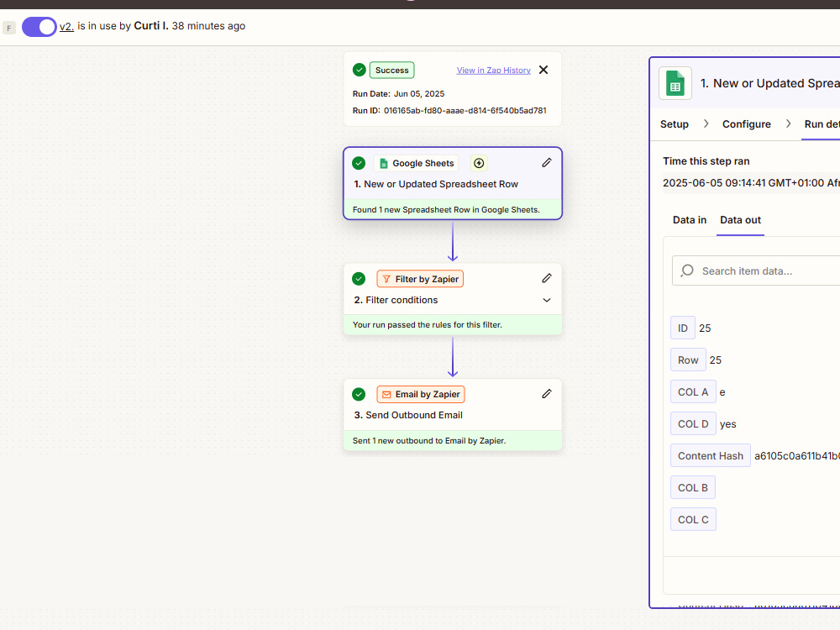
Task: Select the COL C field label
Action: coord(693,520)
